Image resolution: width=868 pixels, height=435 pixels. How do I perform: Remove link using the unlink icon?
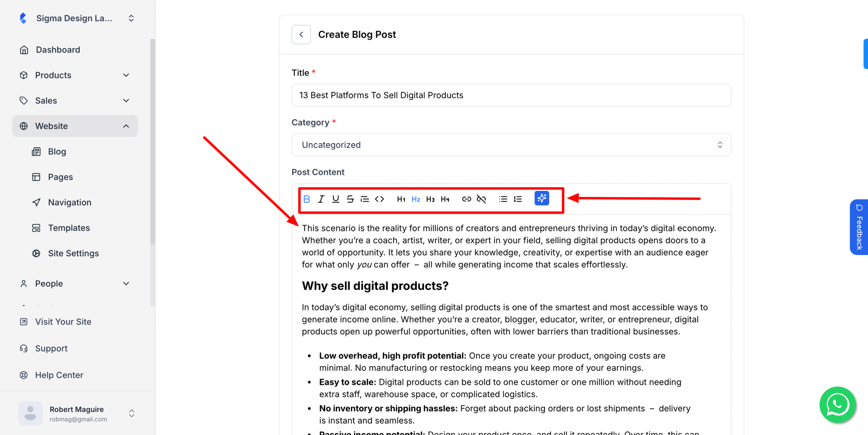481,199
